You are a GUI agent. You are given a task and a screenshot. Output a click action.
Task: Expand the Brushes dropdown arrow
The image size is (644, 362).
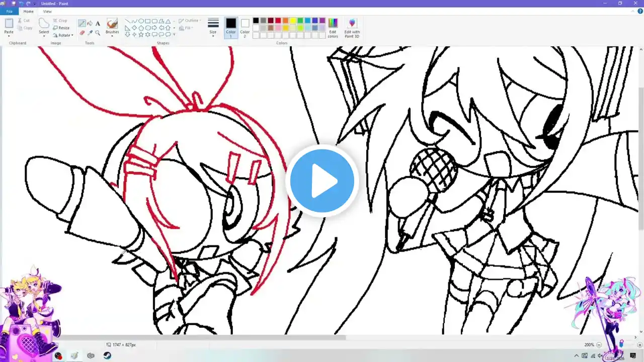[x=112, y=36]
